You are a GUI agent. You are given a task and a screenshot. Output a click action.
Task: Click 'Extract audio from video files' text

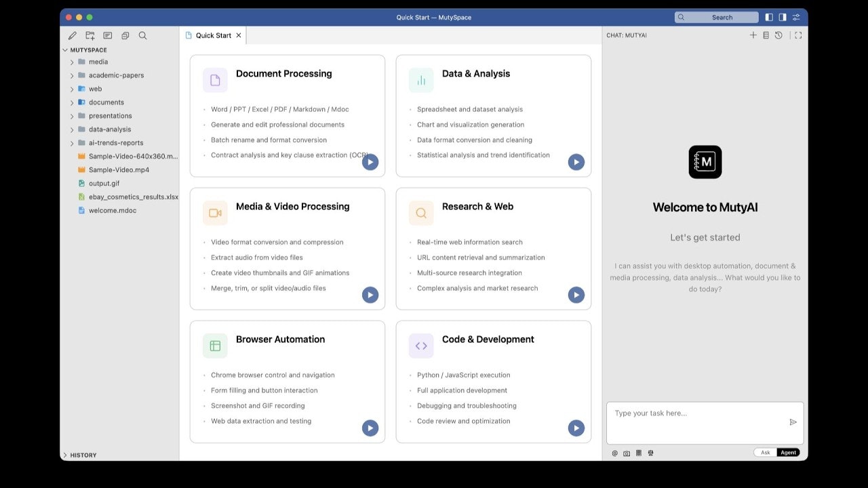(x=257, y=258)
